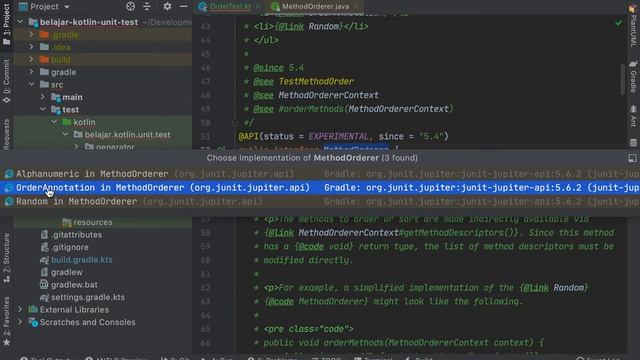Collapse the kotlin folder arrow
Viewport: 640px width, 360px height.
(54, 122)
